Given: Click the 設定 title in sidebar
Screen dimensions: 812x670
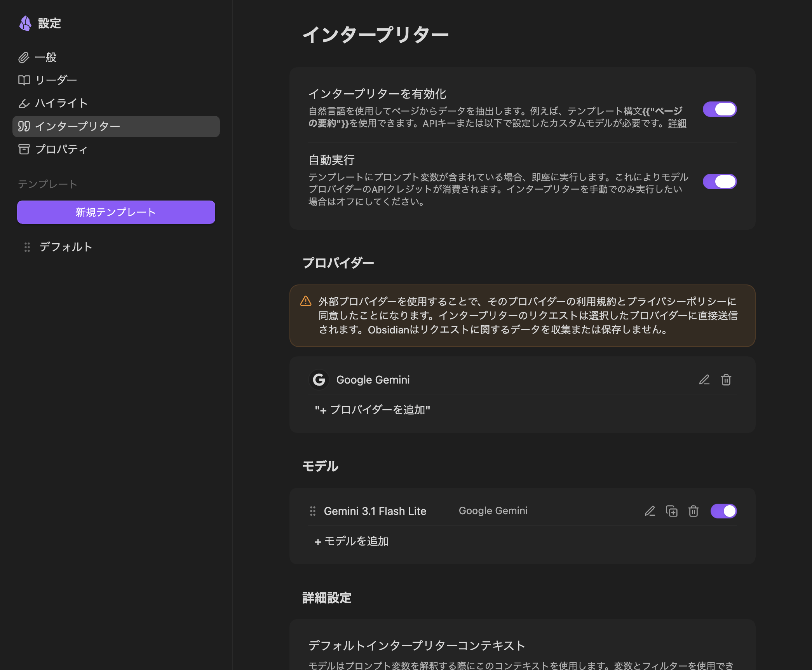Looking at the screenshot, I should click(50, 23).
